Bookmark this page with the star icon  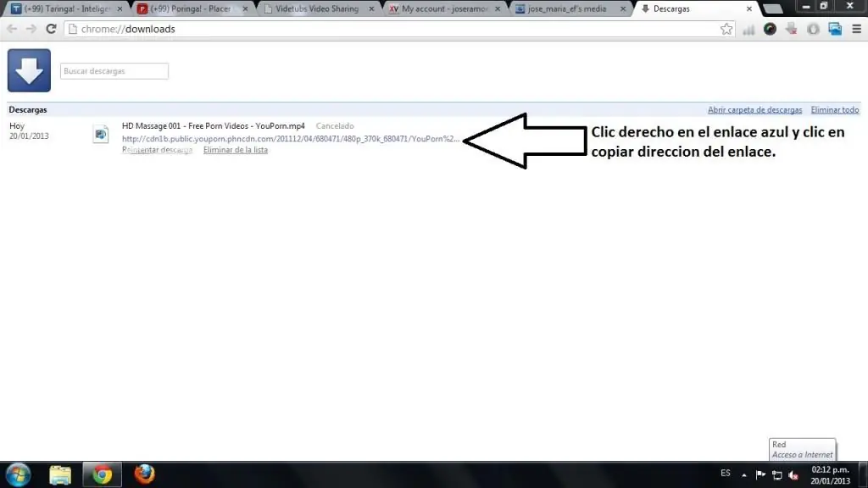(726, 29)
